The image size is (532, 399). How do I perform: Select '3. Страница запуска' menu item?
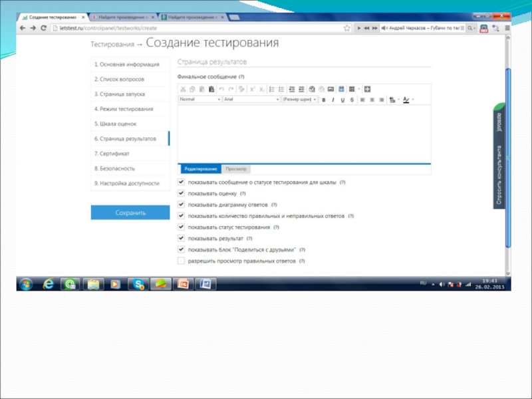click(x=130, y=94)
